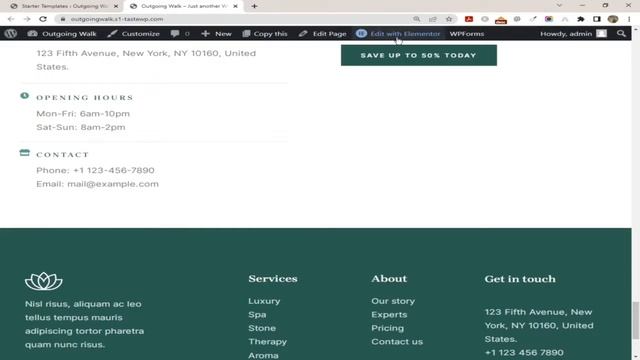Close the Starter Templates tab
Viewport: 640px width, 360px height.
click(x=116, y=6)
